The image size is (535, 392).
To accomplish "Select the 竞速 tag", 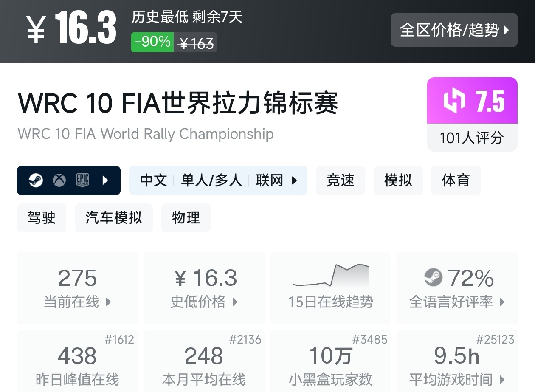I will 341,180.
